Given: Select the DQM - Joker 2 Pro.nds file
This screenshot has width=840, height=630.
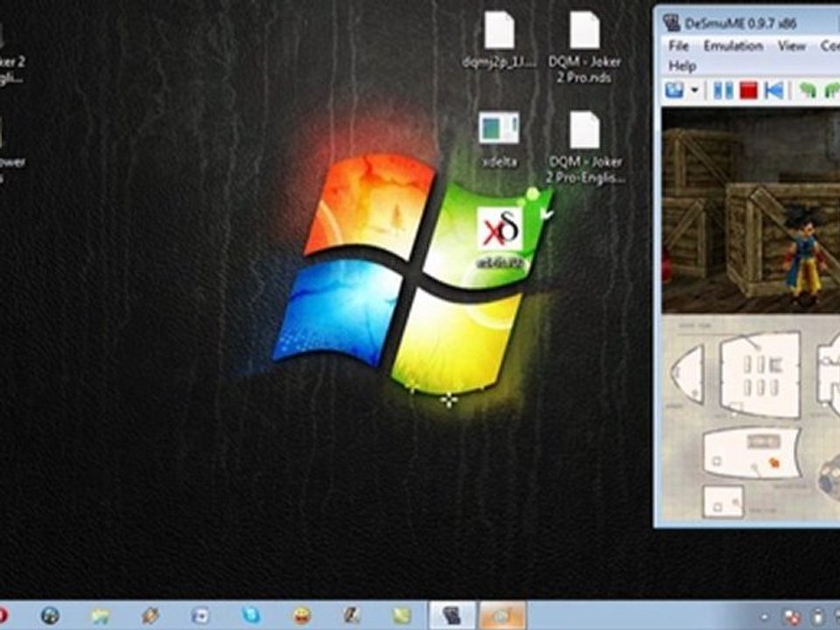Looking at the screenshot, I should [x=584, y=47].
